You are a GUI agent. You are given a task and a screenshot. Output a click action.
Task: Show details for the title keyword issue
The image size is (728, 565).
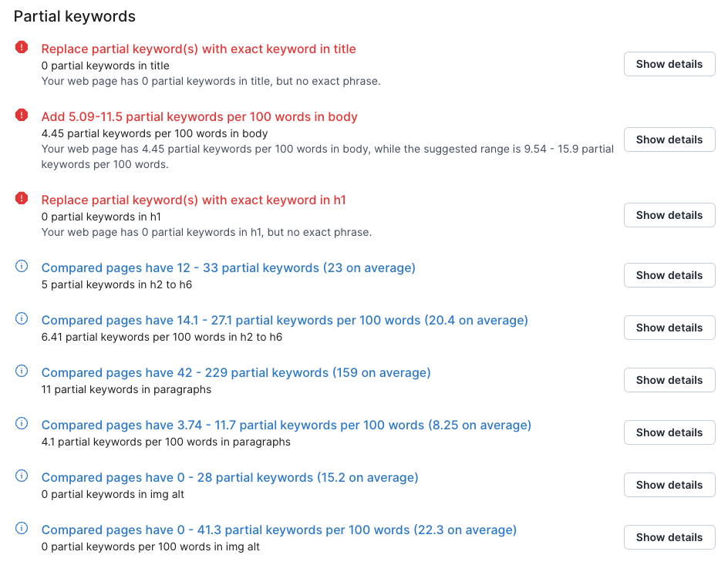[669, 64]
